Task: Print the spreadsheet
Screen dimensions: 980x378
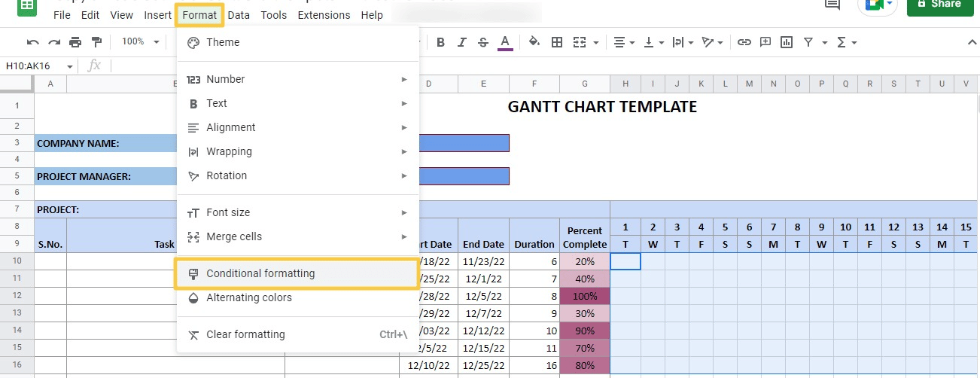Action: pos(75,42)
